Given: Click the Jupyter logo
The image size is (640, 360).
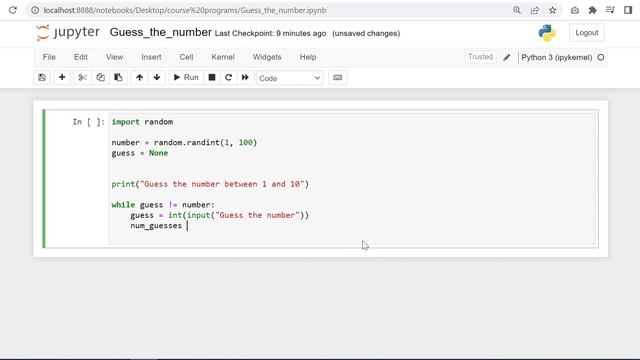Looking at the screenshot, I should [x=68, y=33].
